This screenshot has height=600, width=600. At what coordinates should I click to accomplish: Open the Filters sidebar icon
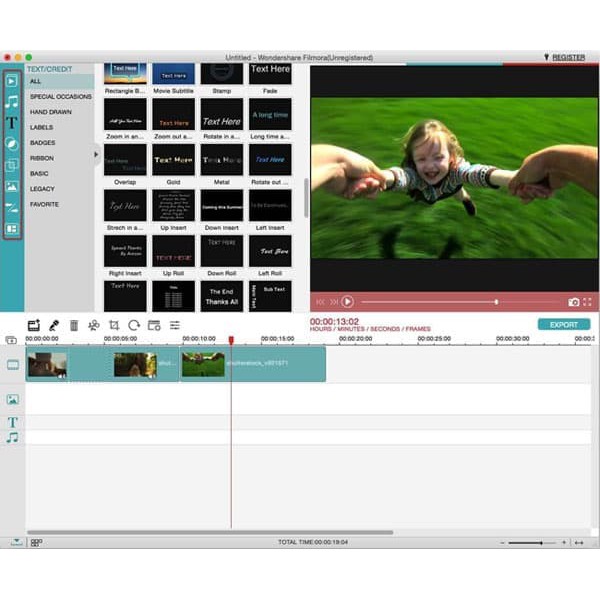click(x=12, y=144)
